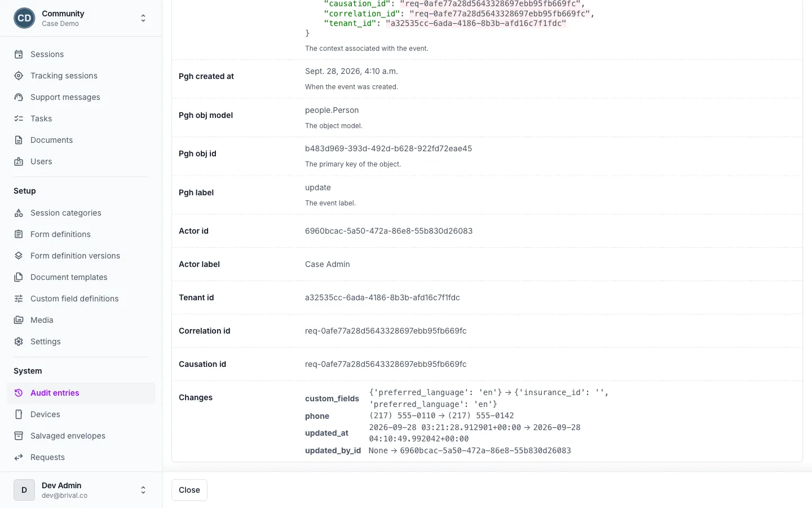Click the Dev Admin avatar letter D
The height and width of the screenshot is (508, 812).
click(24, 490)
